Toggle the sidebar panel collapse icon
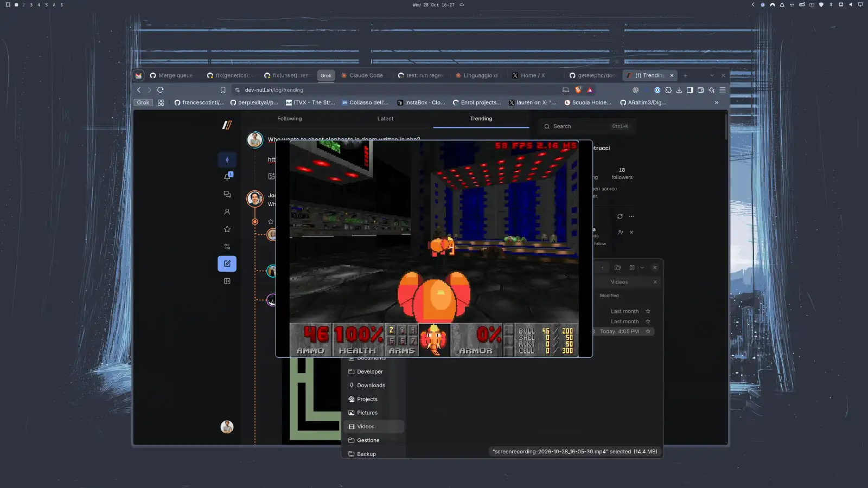 pos(227,281)
